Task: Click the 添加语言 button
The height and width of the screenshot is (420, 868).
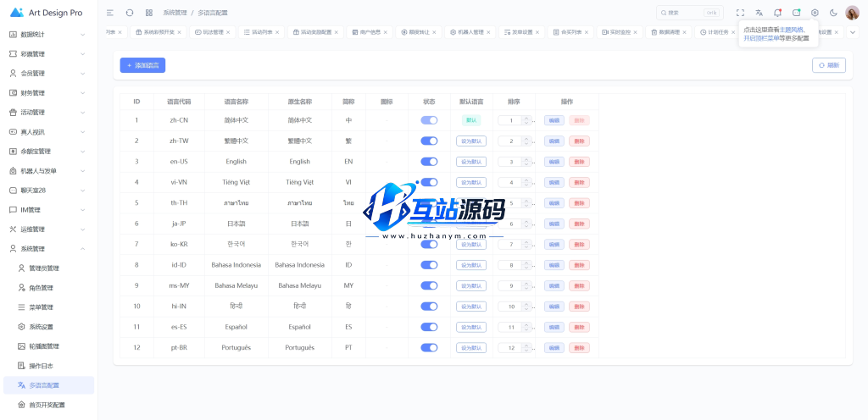Action: [142, 65]
